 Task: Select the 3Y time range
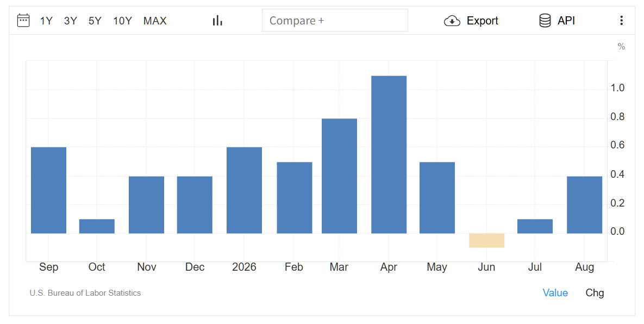coord(70,21)
